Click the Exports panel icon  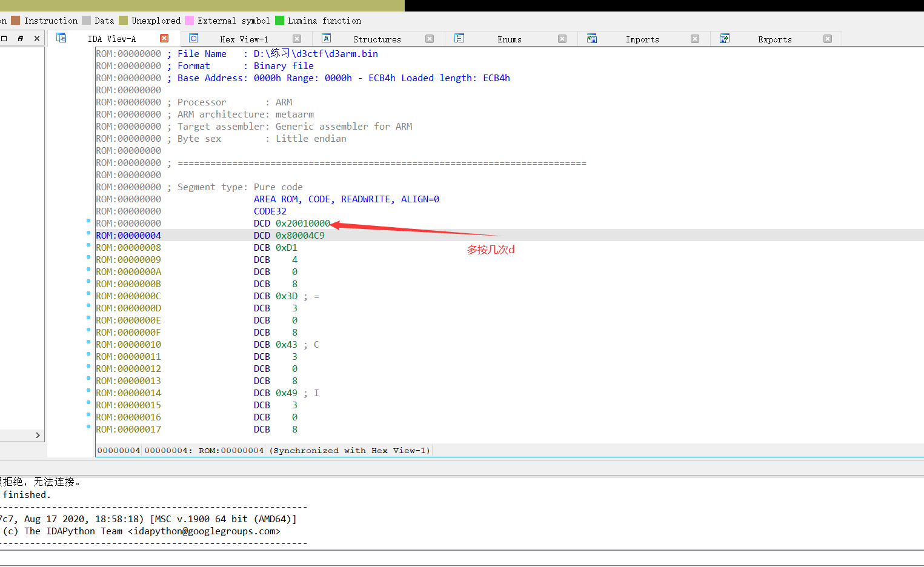[724, 38]
